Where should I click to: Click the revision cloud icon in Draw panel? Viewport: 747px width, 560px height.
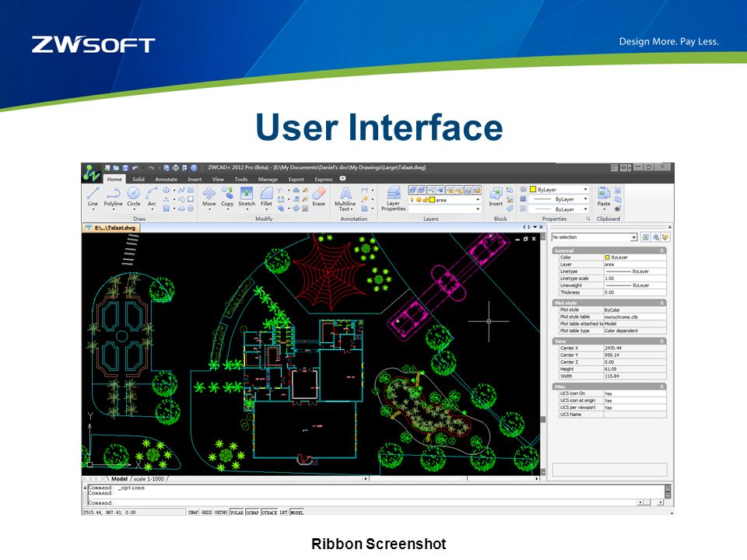[182, 208]
